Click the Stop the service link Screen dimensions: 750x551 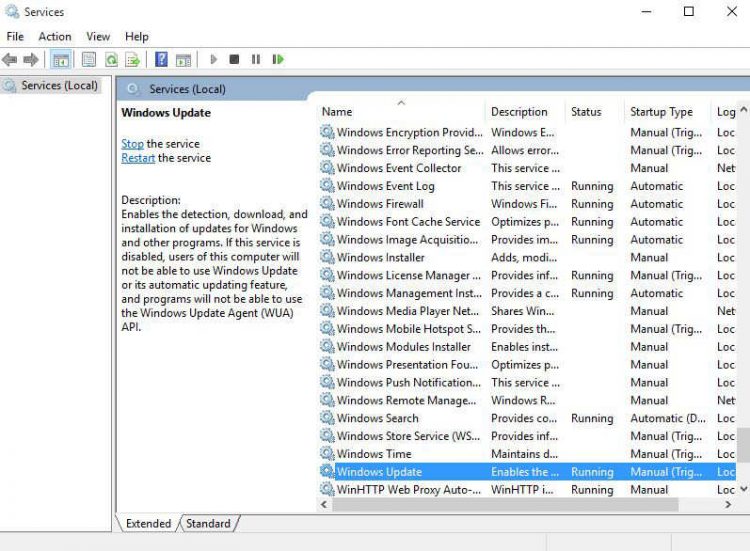(132, 144)
